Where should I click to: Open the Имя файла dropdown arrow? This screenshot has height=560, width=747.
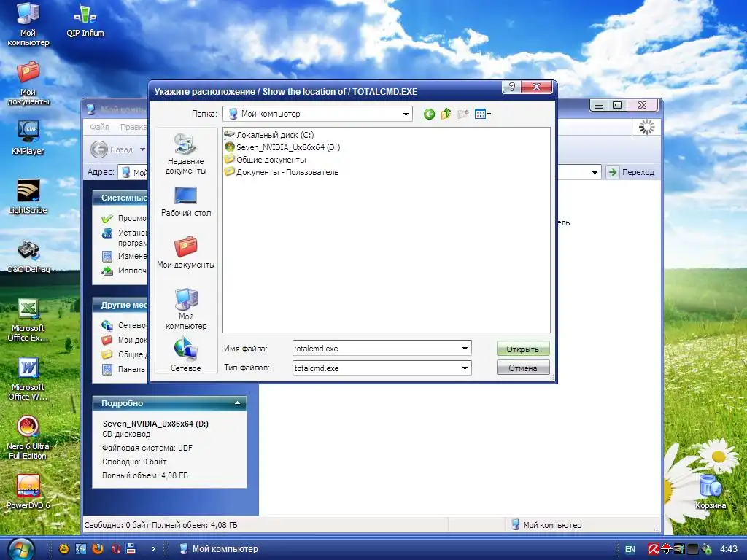pos(465,349)
